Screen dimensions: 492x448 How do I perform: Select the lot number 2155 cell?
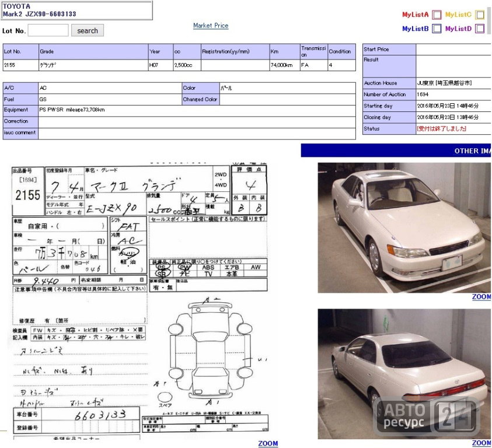click(x=20, y=65)
